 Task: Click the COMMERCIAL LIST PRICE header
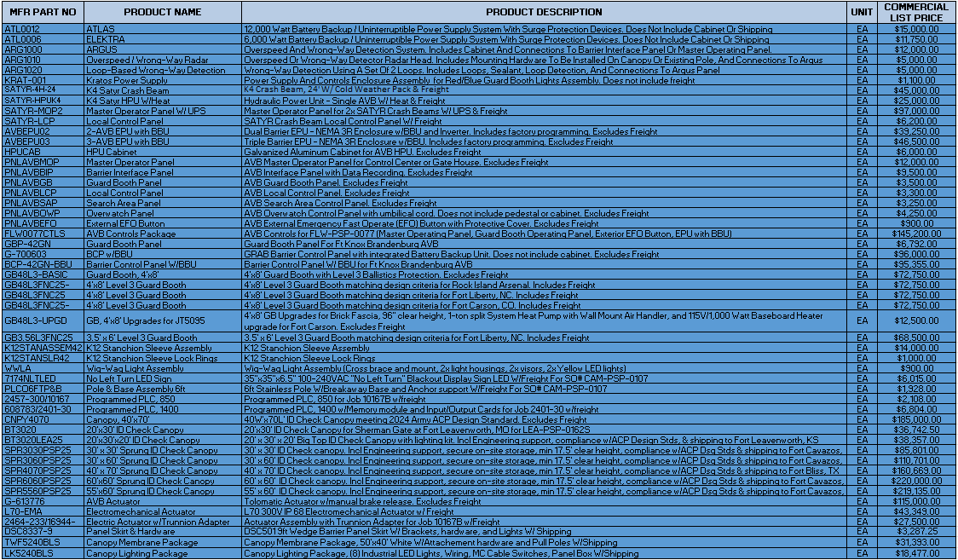point(916,12)
